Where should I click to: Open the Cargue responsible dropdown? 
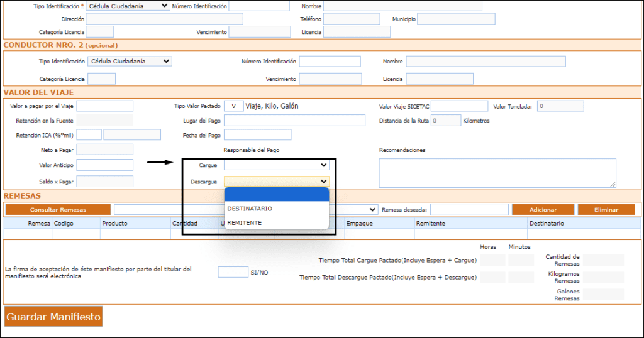(x=276, y=165)
